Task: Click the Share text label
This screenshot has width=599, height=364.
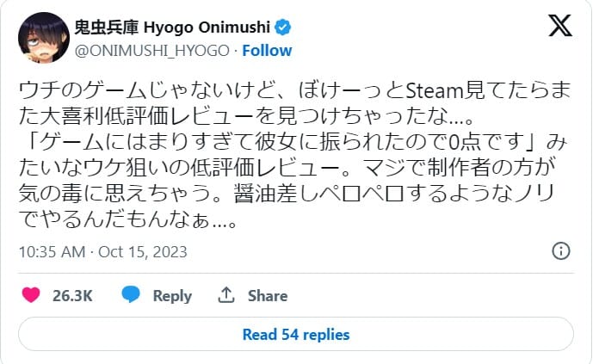Action: pyautogui.click(x=267, y=295)
